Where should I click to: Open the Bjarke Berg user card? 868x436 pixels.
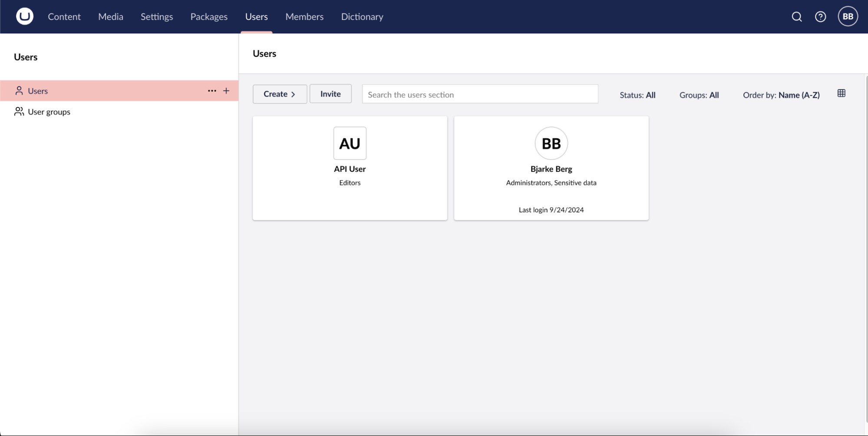click(551, 168)
